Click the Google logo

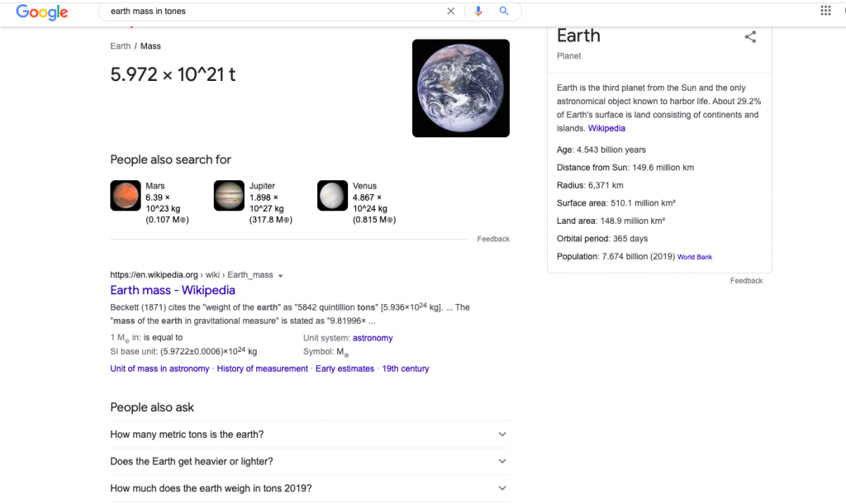point(41,12)
